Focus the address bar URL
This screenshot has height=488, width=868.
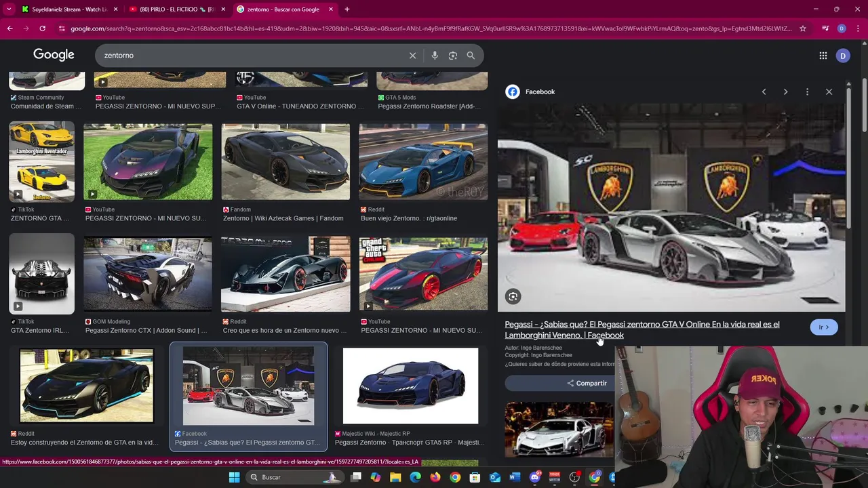[431, 28]
